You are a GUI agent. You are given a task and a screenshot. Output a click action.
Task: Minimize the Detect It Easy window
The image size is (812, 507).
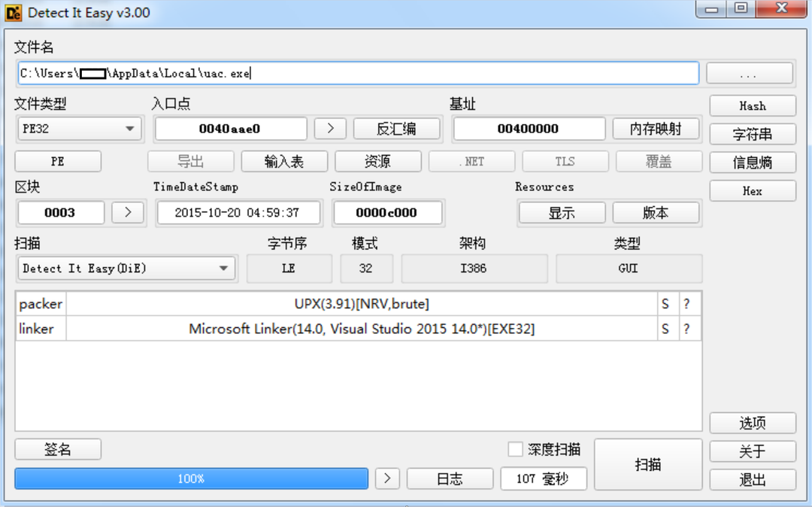pos(711,9)
